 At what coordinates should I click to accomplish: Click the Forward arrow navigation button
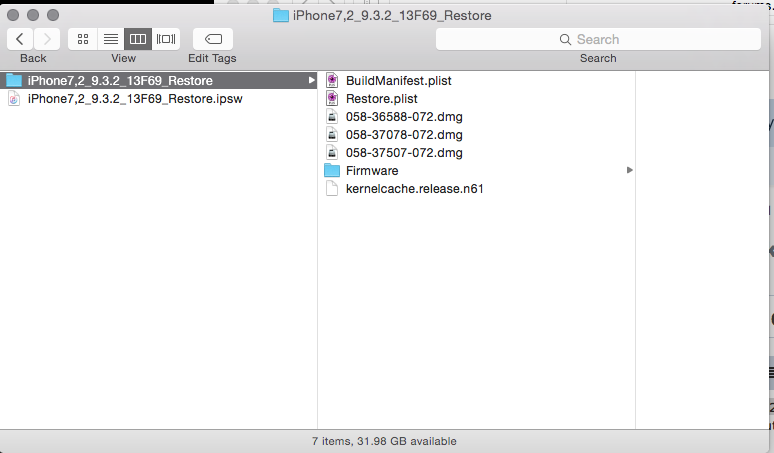pyautogui.click(x=47, y=39)
